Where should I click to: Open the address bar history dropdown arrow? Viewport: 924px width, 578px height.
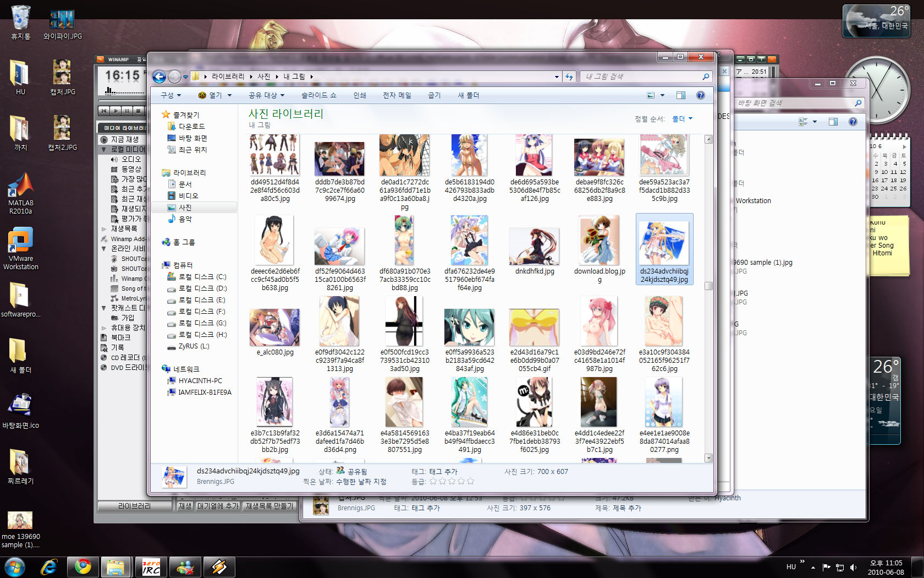(x=557, y=77)
